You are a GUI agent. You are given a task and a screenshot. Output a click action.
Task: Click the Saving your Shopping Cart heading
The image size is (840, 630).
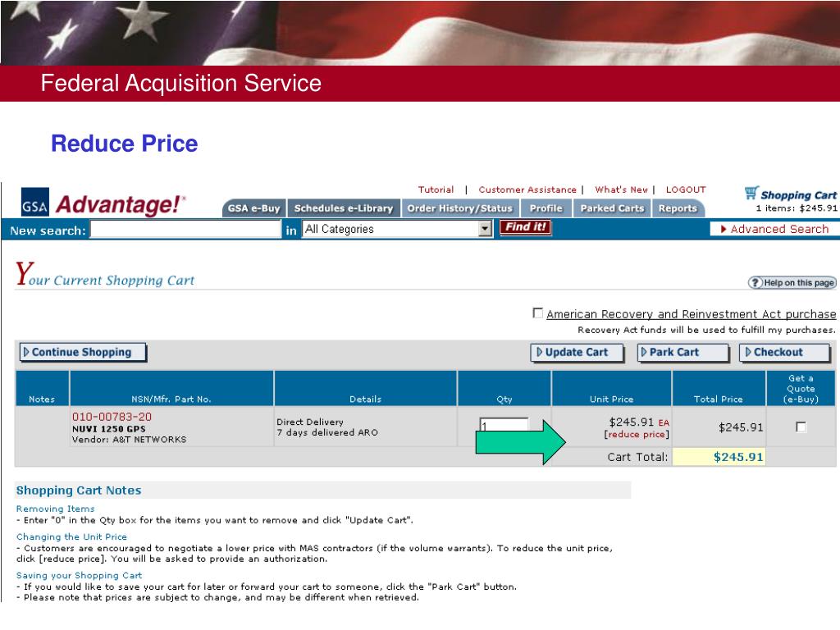click(x=80, y=575)
